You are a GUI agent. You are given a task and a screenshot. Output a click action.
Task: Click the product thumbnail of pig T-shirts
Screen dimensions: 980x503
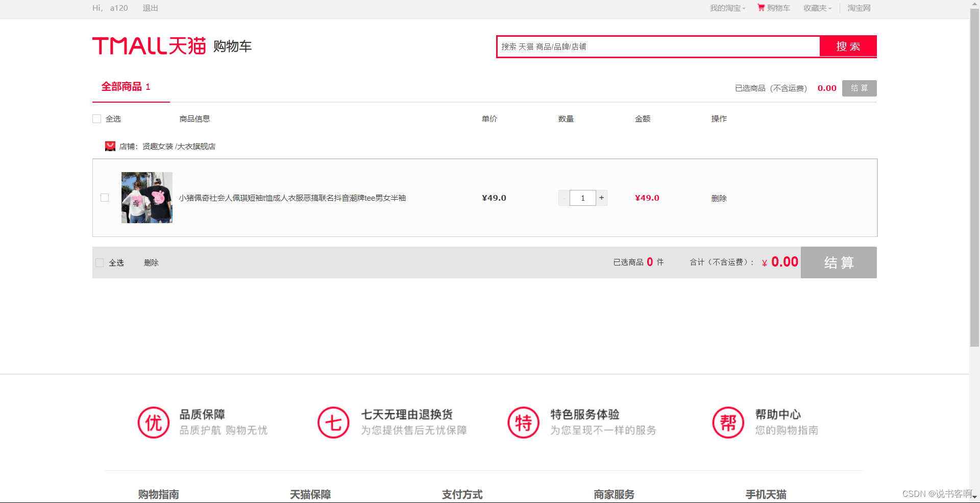[147, 198]
